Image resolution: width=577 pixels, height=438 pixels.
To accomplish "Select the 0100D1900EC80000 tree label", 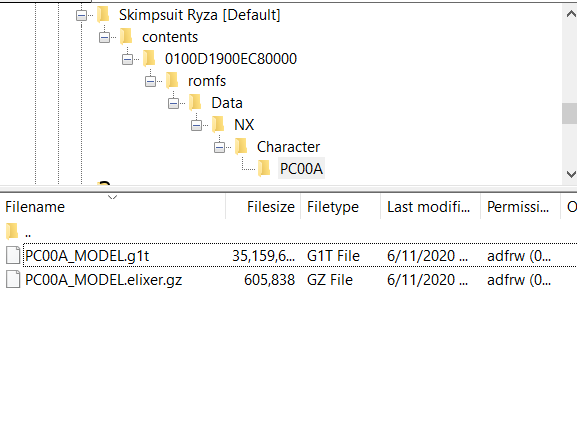I will click(x=231, y=59).
